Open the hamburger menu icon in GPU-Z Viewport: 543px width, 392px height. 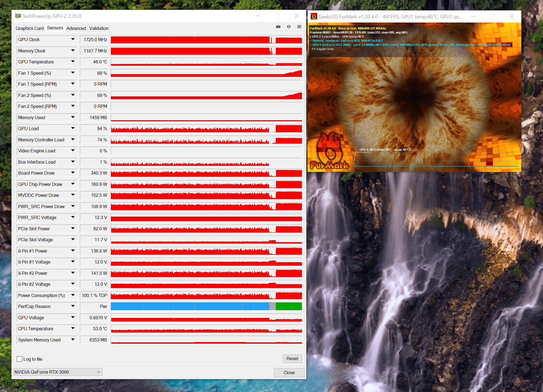coord(299,27)
